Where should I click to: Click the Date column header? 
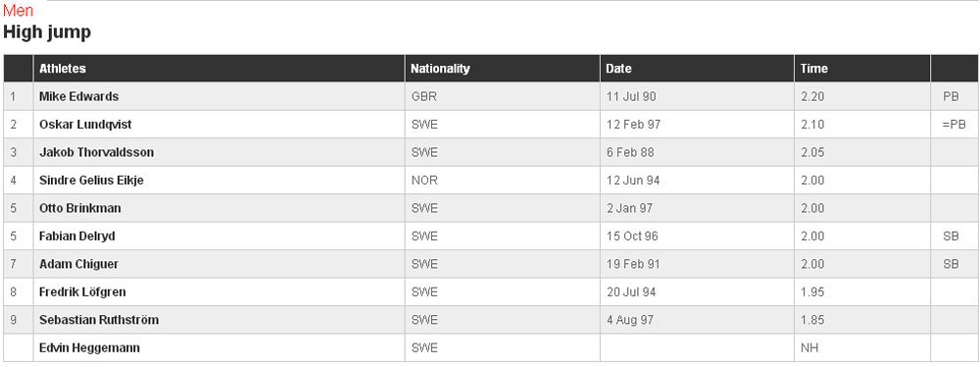[618, 69]
